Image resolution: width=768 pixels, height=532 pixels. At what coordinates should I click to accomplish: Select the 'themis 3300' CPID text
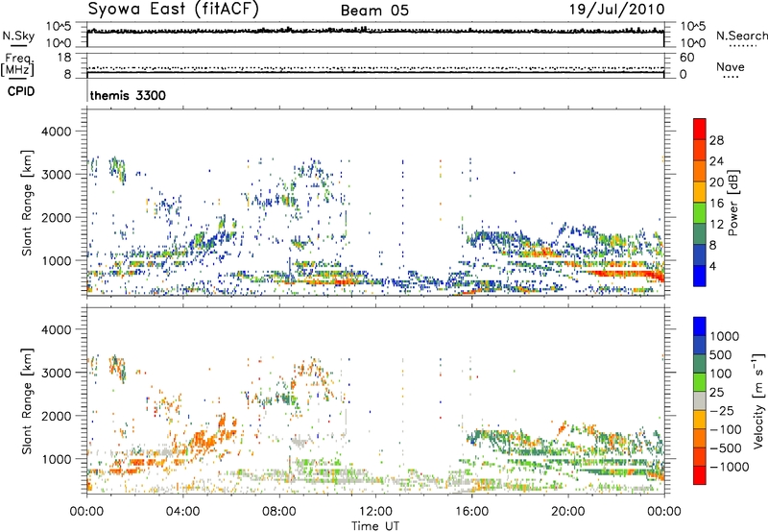(x=128, y=95)
